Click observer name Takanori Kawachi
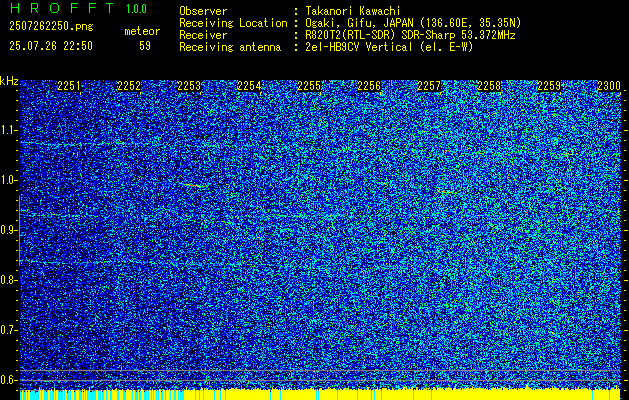Image resolution: width=629 pixels, height=400 pixels. tap(352, 11)
